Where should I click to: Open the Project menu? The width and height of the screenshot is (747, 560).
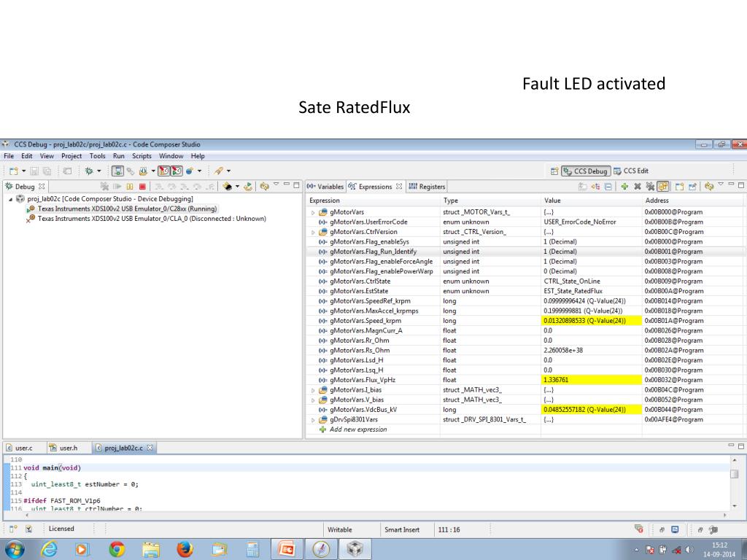[x=71, y=156]
